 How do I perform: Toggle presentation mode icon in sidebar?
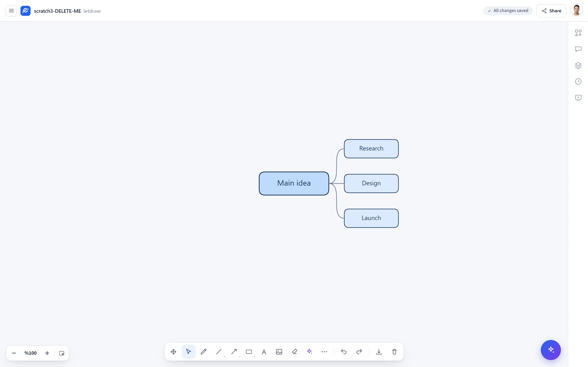(578, 98)
